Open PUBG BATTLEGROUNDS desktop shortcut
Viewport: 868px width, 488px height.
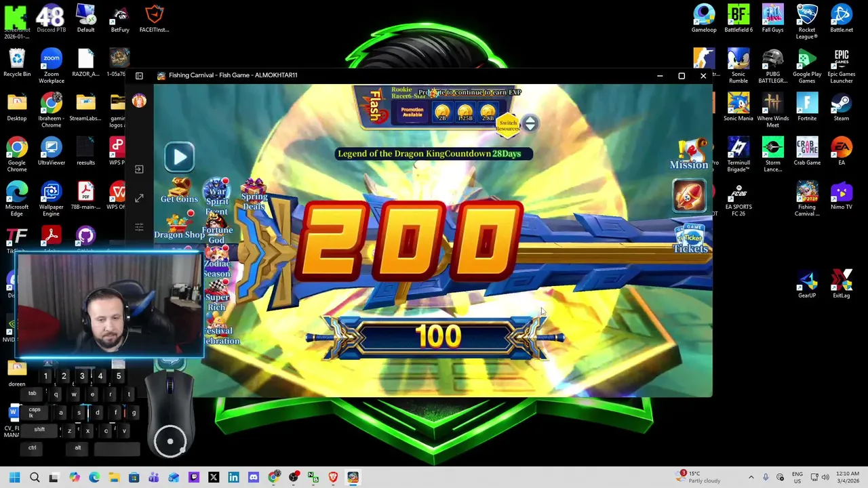(772, 66)
